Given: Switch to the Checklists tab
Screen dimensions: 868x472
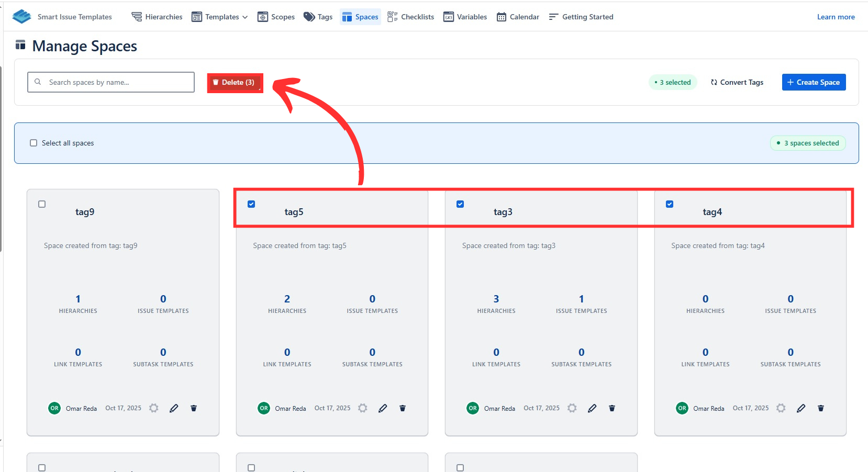Looking at the screenshot, I should point(411,17).
